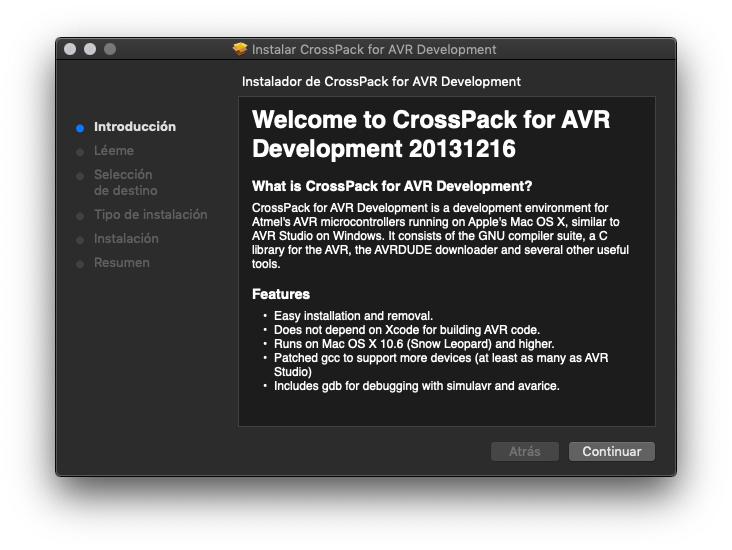This screenshot has width=732, height=550.
Task: Select the Léeme step in sidebar
Action: 114,150
